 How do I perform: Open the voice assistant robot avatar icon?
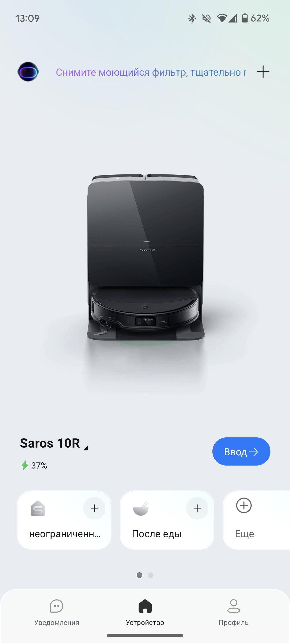click(x=28, y=72)
